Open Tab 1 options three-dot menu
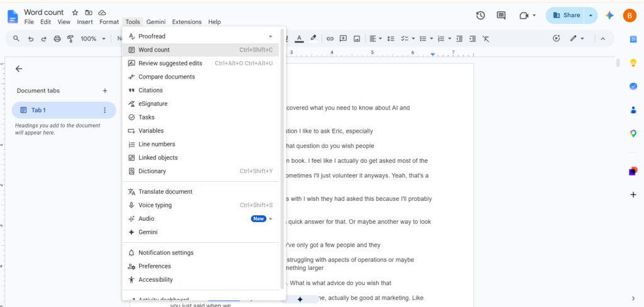644x307 pixels. click(105, 110)
